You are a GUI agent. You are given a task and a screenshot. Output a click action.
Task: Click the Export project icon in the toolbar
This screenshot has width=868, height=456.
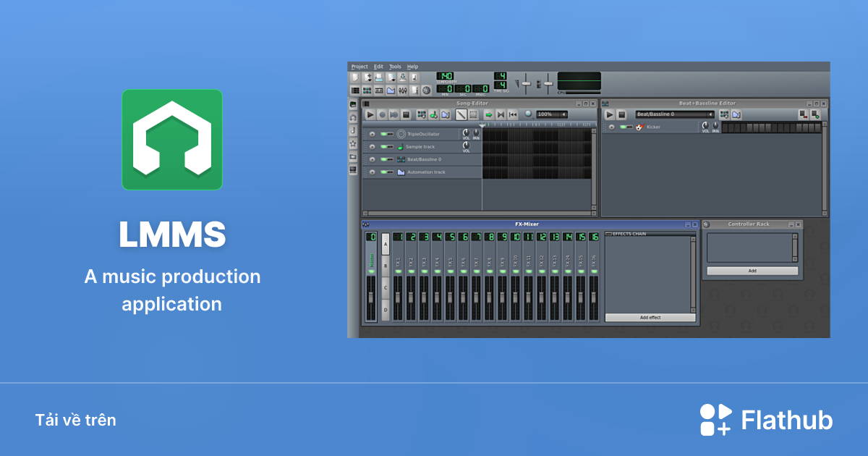click(x=404, y=77)
